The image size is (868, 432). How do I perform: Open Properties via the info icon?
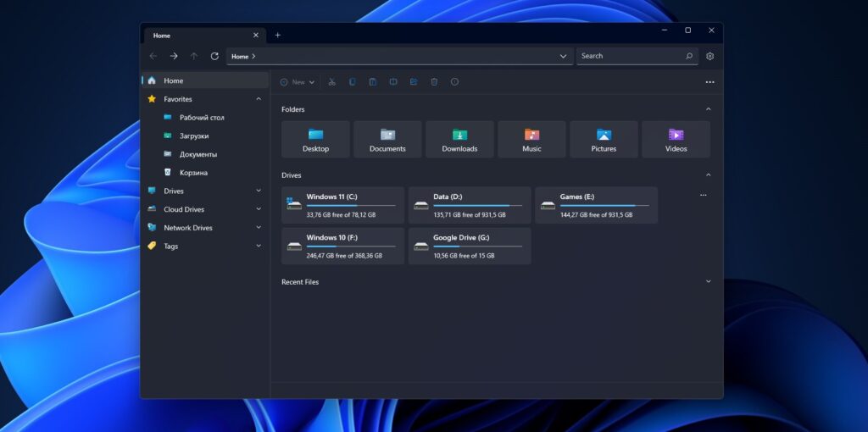pyautogui.click(x=454, y=82)
